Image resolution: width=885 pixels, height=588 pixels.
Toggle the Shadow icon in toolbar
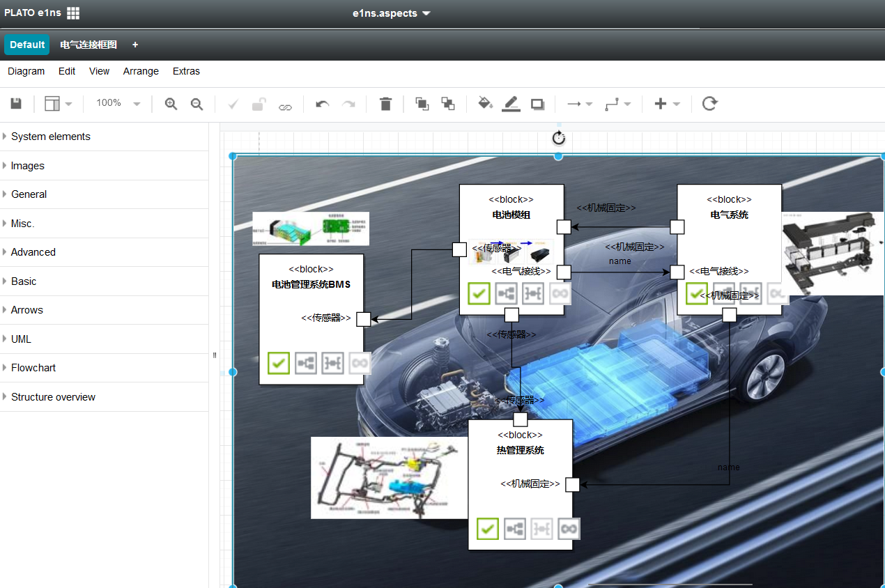coord(537,104)
